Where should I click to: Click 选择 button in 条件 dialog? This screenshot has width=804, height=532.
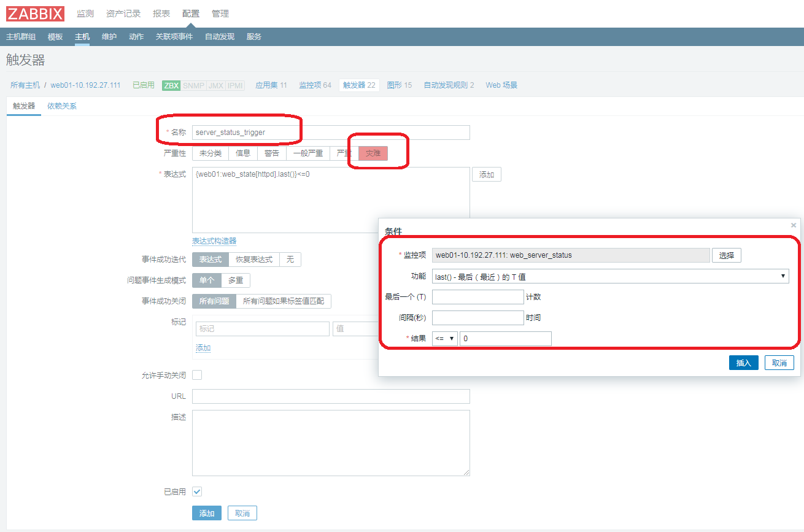pos(727,255)
